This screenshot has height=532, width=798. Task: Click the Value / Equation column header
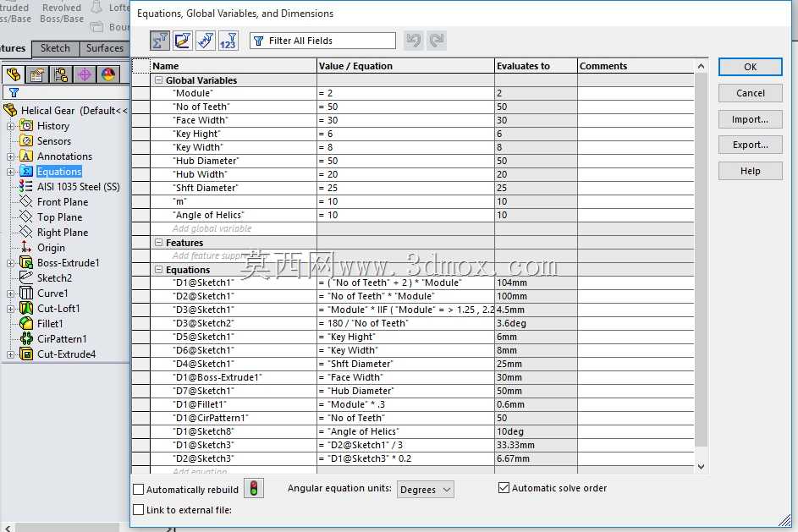405,66
